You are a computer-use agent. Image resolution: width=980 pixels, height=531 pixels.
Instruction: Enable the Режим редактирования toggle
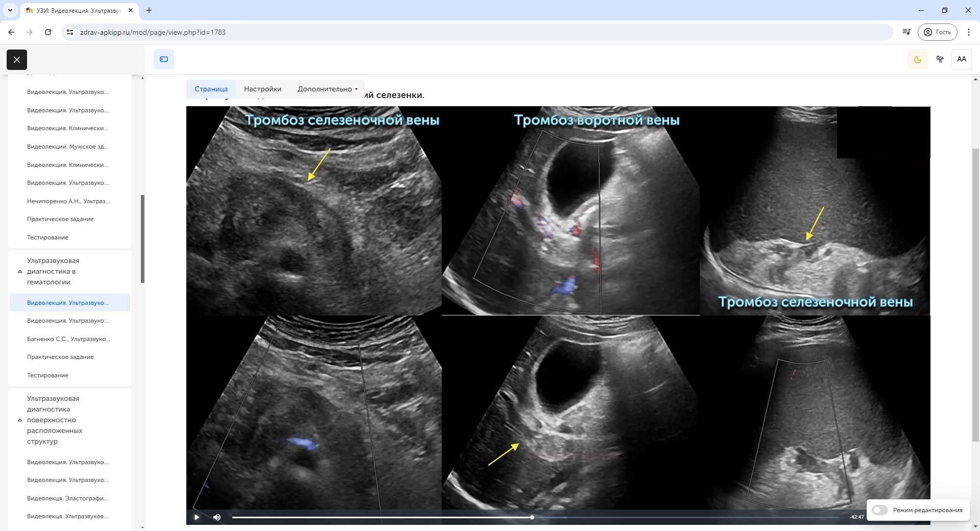pos(879,510)
